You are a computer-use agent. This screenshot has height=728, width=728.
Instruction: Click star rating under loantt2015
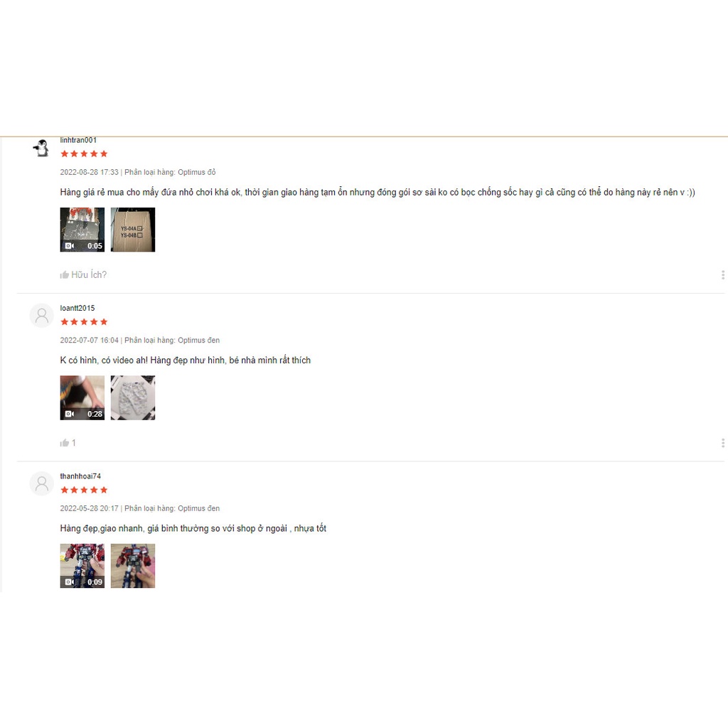(x=84, y=322)
